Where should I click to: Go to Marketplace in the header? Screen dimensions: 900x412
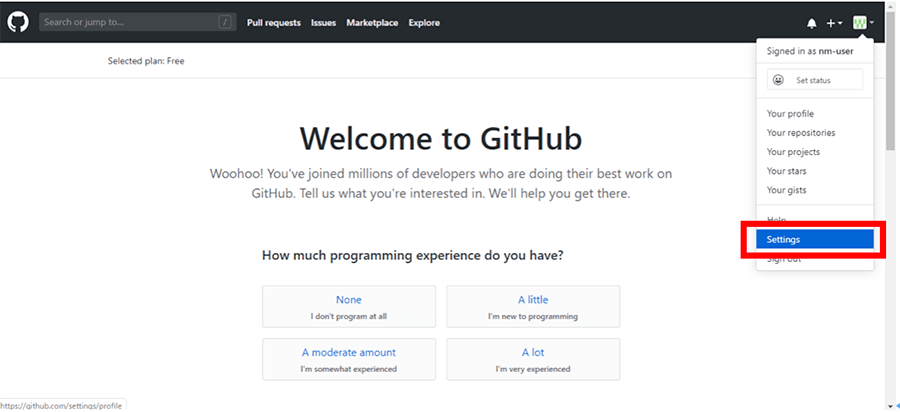click(x=372, y=23)
